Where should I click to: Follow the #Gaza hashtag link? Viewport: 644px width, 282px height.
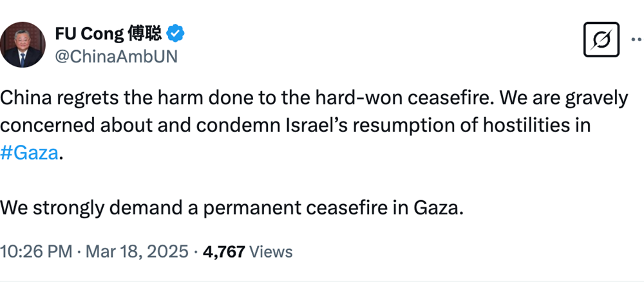(30, 153)
